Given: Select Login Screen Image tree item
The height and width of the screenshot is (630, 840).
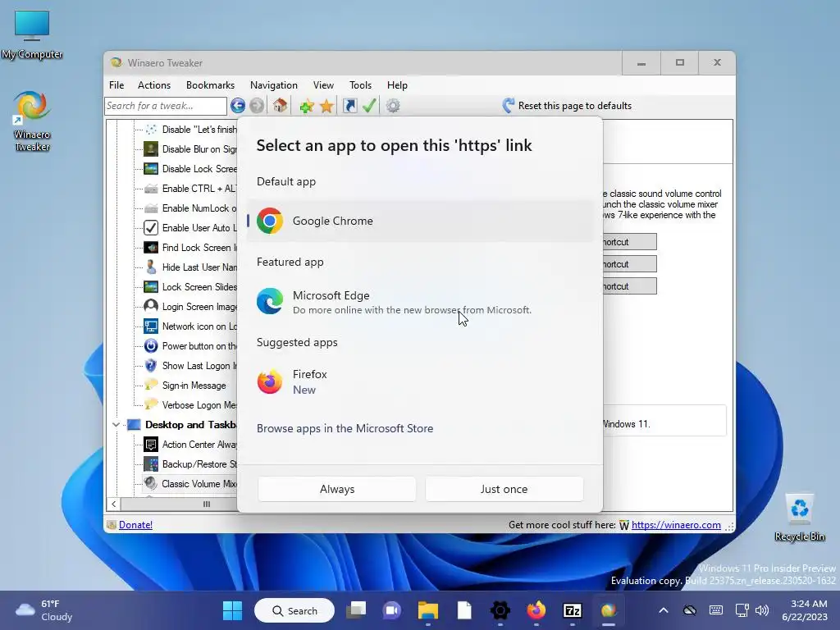Looking at the screenshot, I should click(190, 307).
